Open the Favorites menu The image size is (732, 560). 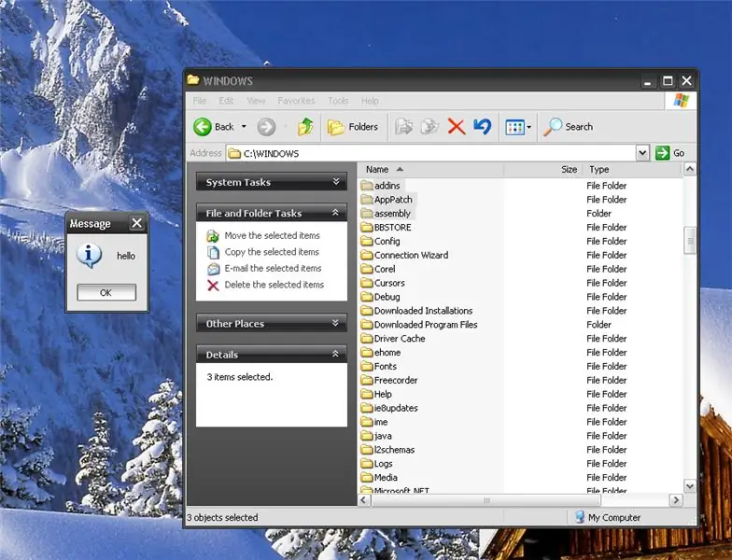(x=297, y=101)
